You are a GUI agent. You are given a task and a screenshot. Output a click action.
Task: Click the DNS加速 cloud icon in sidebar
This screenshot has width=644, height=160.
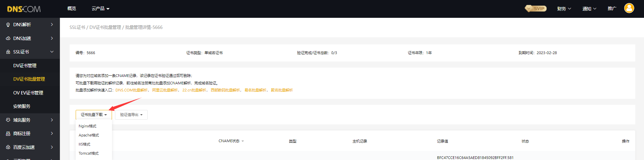coord(8,38)
